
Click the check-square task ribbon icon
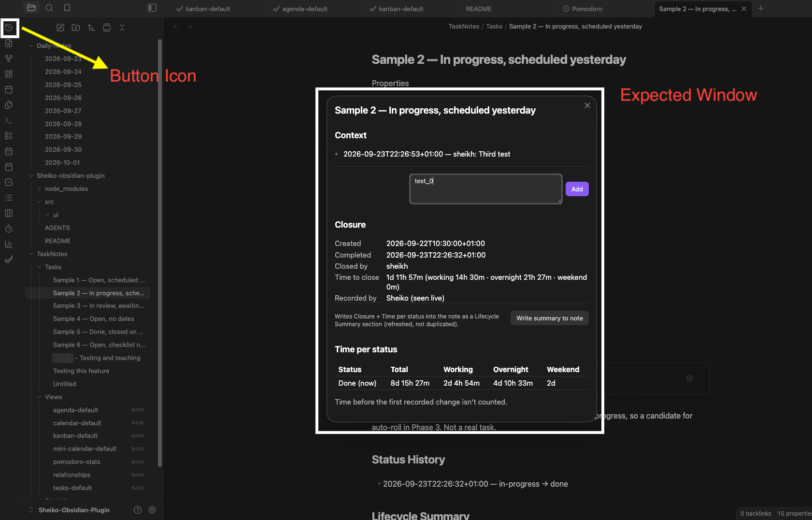coord(9,182)
